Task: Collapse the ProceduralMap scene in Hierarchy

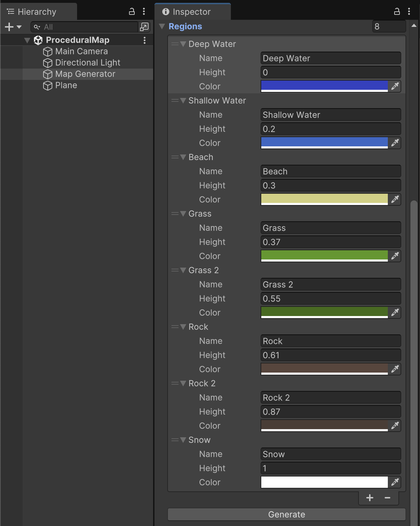Action: pos(27,40)
